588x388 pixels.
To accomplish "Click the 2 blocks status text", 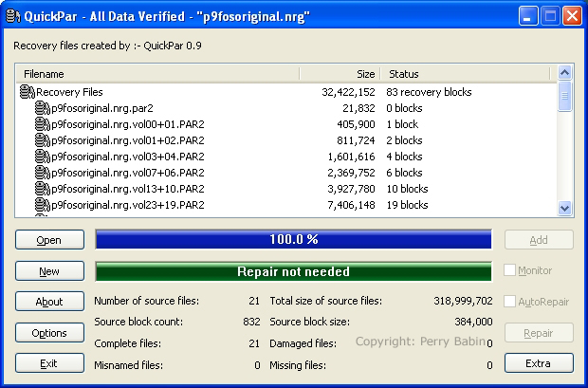I will (x=404, y=140).
